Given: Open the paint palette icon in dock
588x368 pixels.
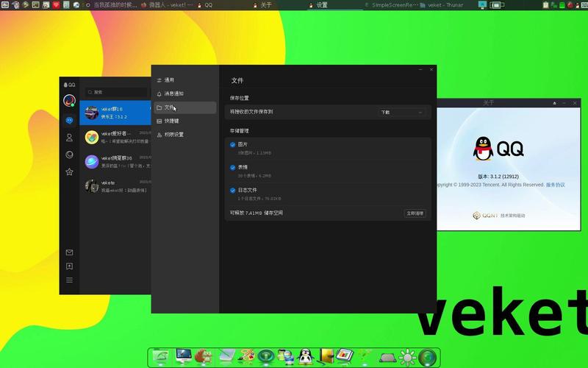Looking at the screenshot, I should tap(246, 356).
